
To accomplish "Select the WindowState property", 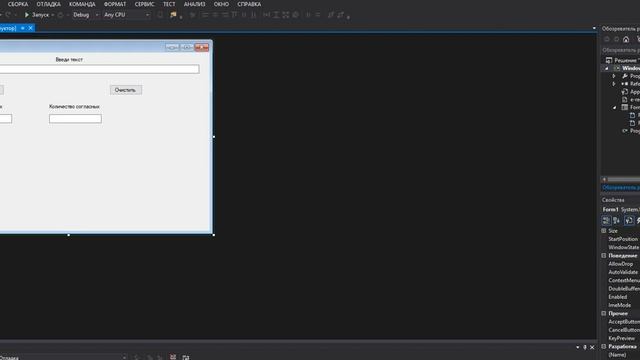I will point(624,247).
